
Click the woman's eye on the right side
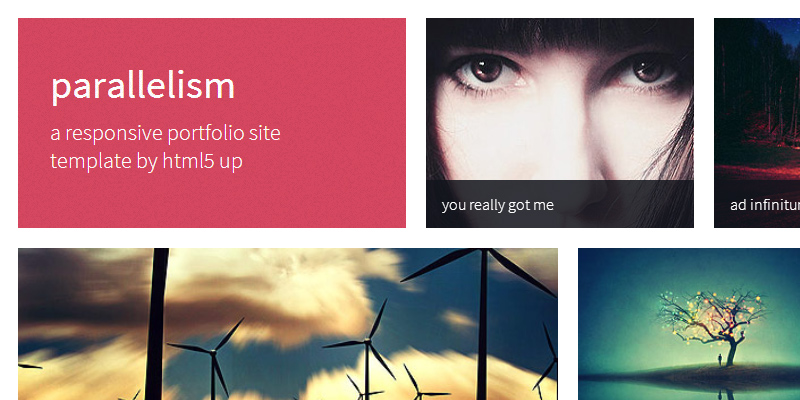click(648, 69)
